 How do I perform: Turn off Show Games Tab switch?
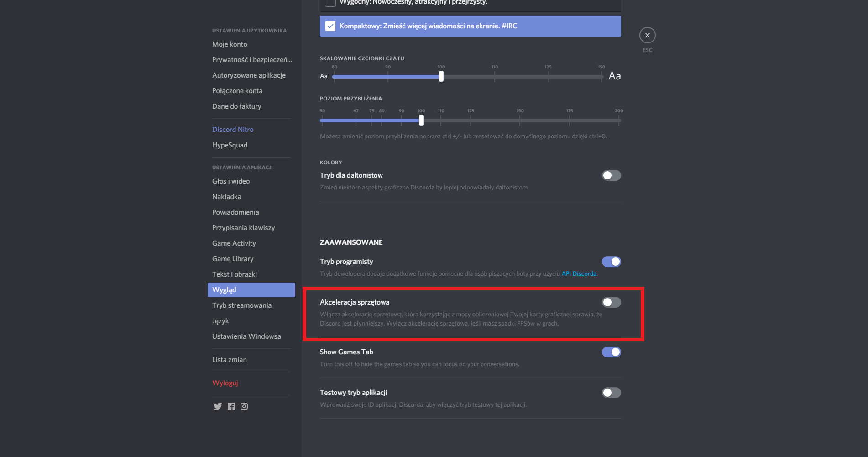pyautogui.click(x=611, y=352)
